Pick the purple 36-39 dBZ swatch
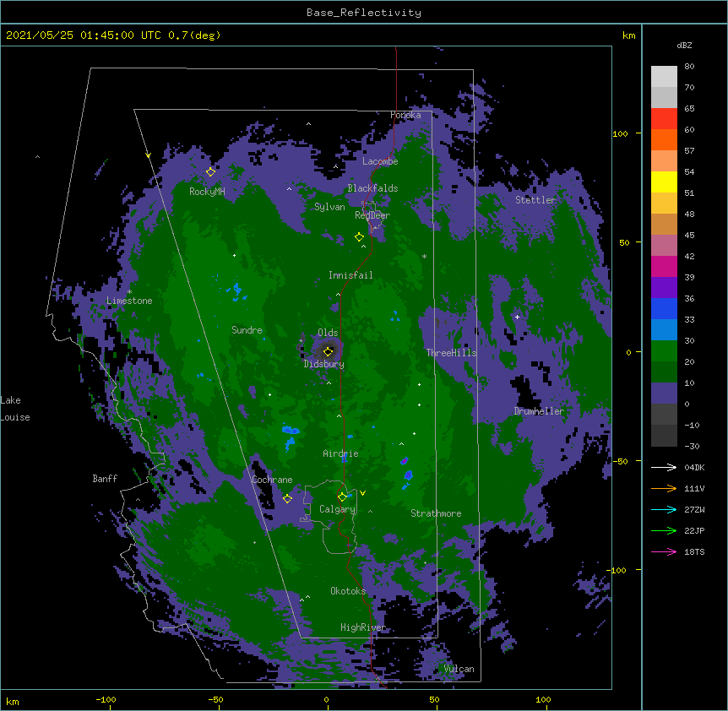 coord(664,288)
